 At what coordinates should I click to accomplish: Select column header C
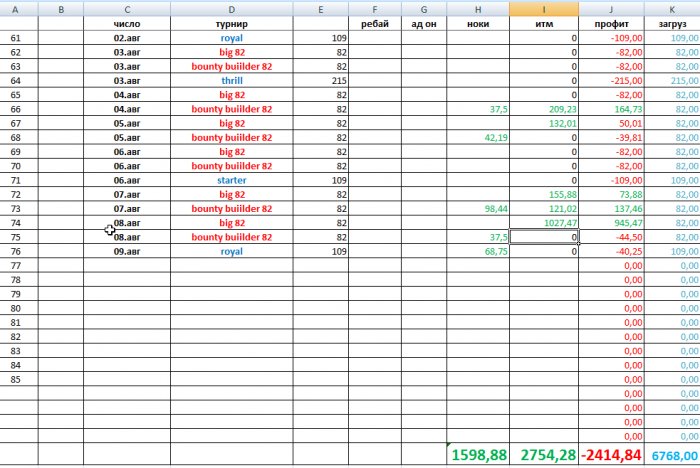127,9
